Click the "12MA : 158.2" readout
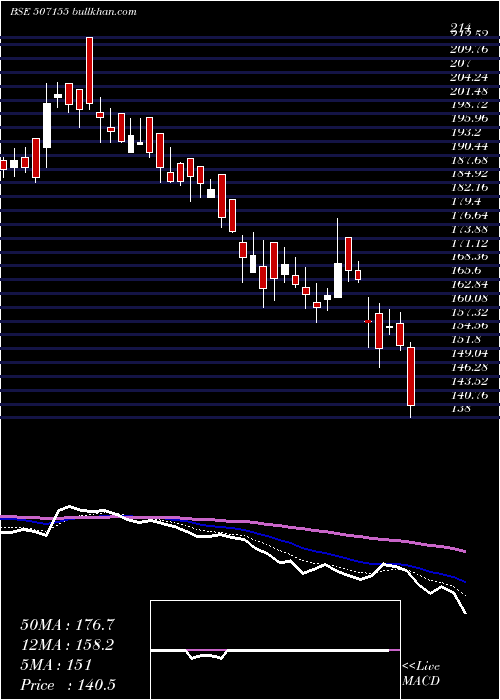 tap(67, 644)
